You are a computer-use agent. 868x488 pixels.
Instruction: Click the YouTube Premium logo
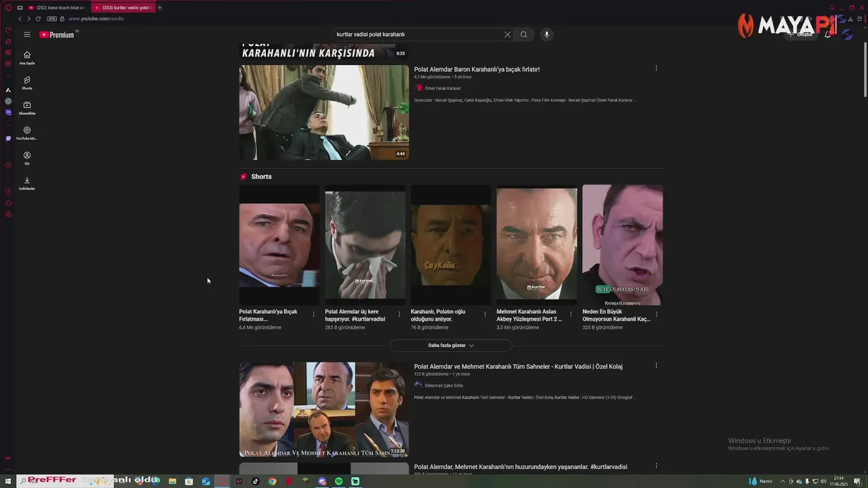click(x=57, y=35)
